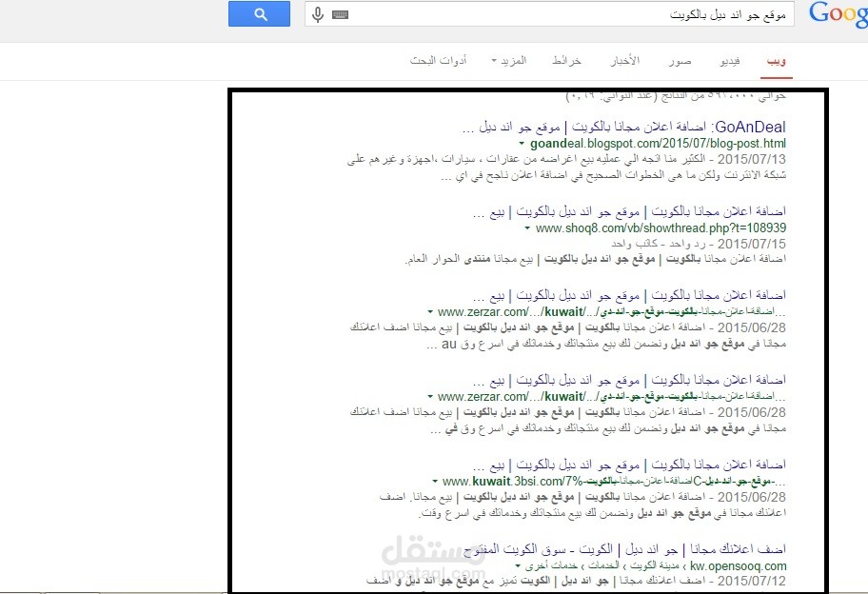Viewport: 868px width, 594px height.
Task: Click the Google logo
Action: tap(838, 14)
